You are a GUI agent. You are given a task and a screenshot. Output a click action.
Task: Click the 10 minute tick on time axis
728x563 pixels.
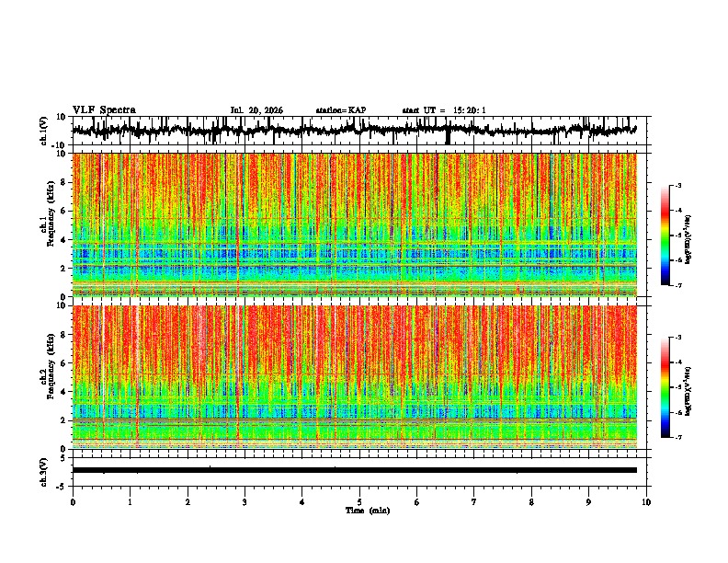click(646, 502)
